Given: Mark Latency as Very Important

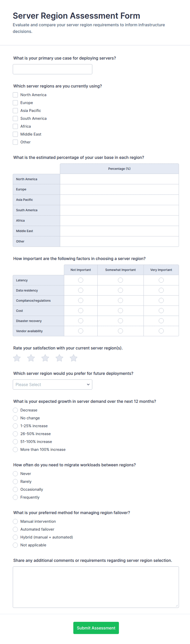Looking at the screenshot, I should coord(161,280).
